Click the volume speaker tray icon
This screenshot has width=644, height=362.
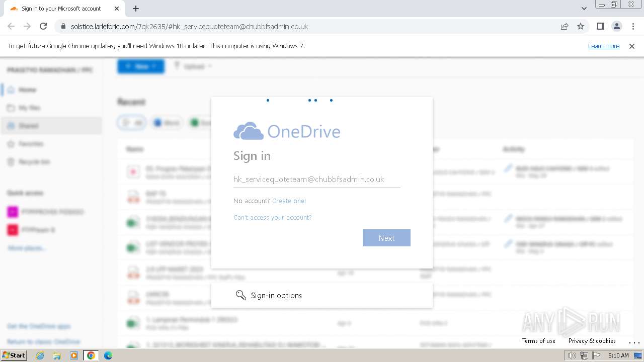[572, 355]
